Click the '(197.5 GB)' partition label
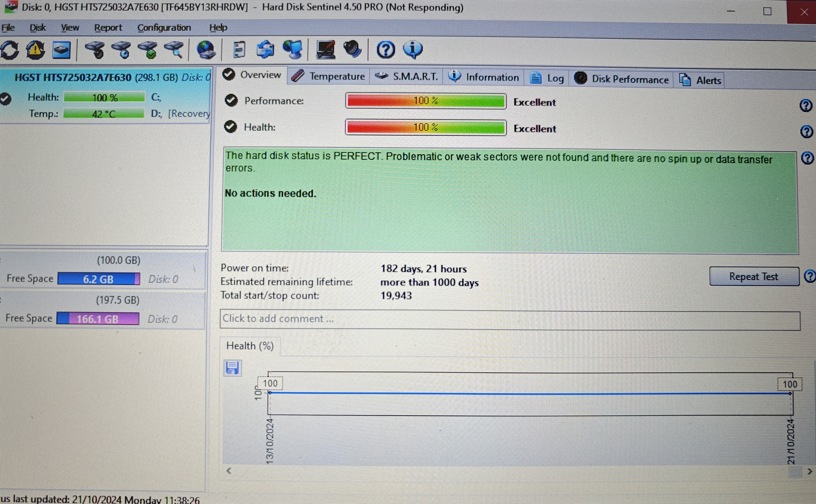816x504 pixels. click(x=118, y=300)
